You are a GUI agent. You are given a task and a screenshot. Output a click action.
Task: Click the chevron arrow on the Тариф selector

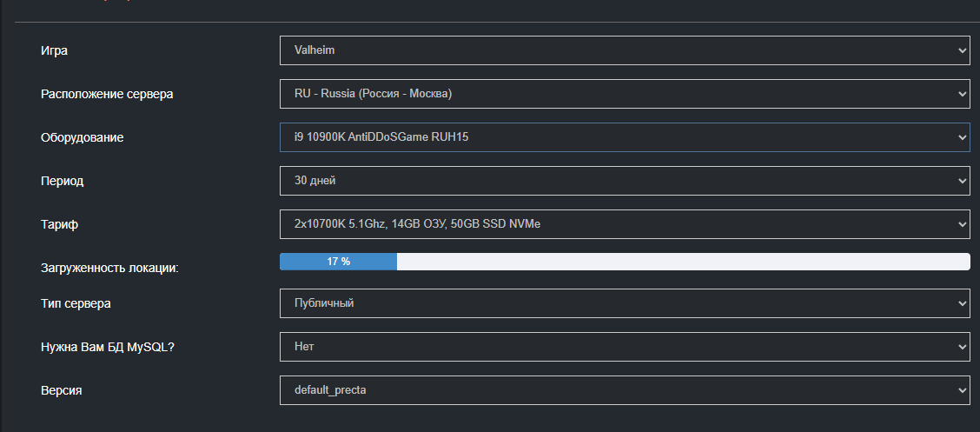click(961, 224)
